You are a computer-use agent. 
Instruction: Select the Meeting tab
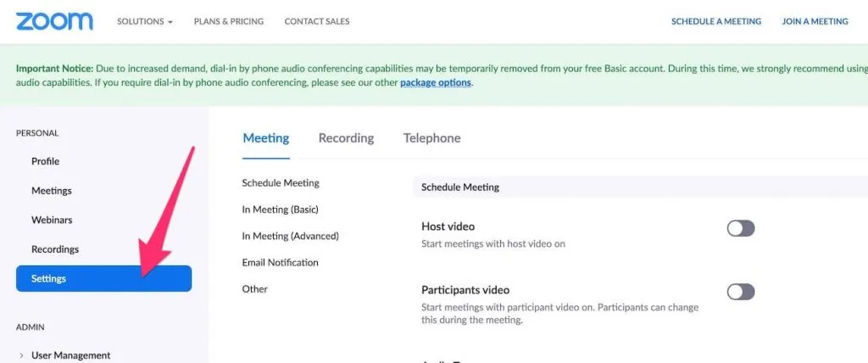pyautogui.click(x=265, y=138)
